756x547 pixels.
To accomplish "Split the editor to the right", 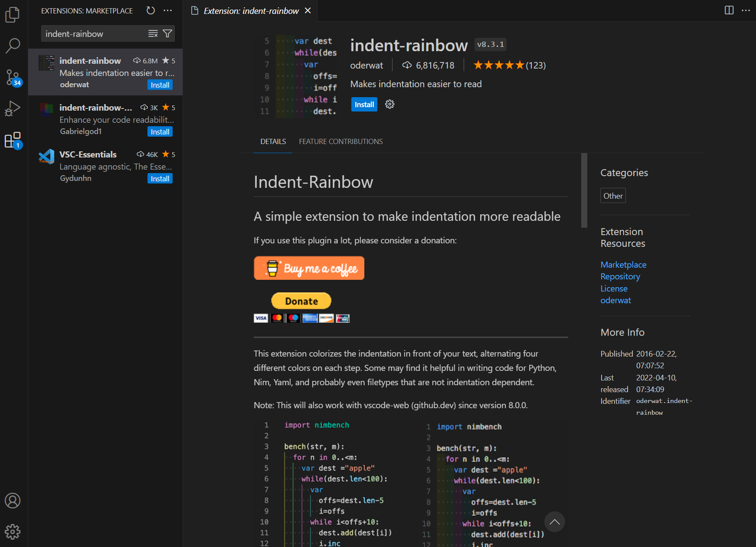I will 729,10.
